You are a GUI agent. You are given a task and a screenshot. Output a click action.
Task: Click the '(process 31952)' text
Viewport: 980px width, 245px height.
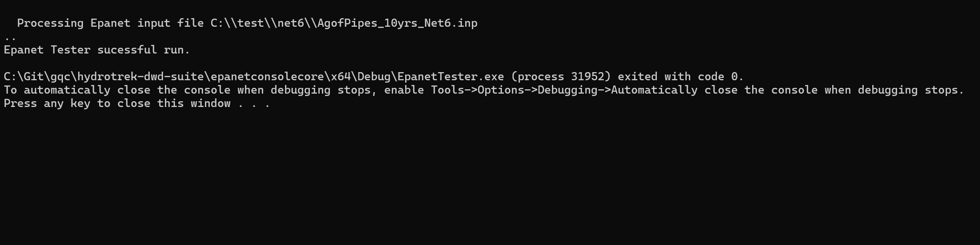(561, 77)
